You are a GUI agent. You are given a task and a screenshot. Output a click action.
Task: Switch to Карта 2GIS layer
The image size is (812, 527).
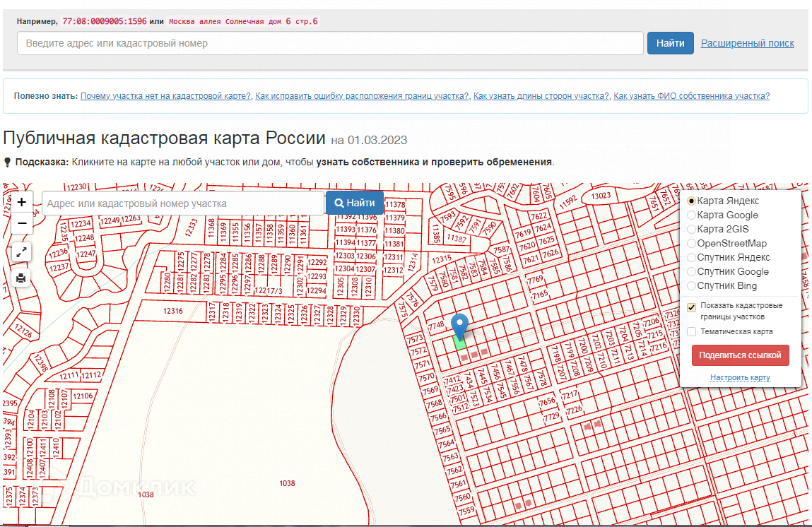point(692,230)
